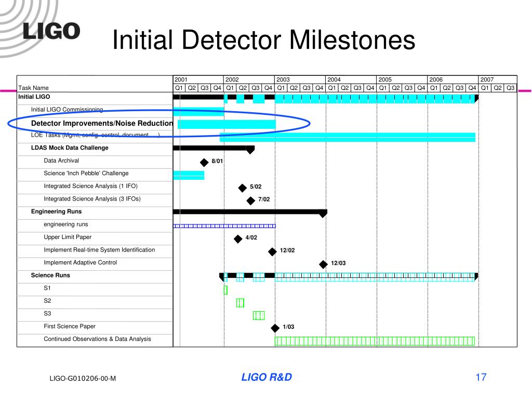Select the 4/02 Upper Limit Paper diamond

(238, 239)
